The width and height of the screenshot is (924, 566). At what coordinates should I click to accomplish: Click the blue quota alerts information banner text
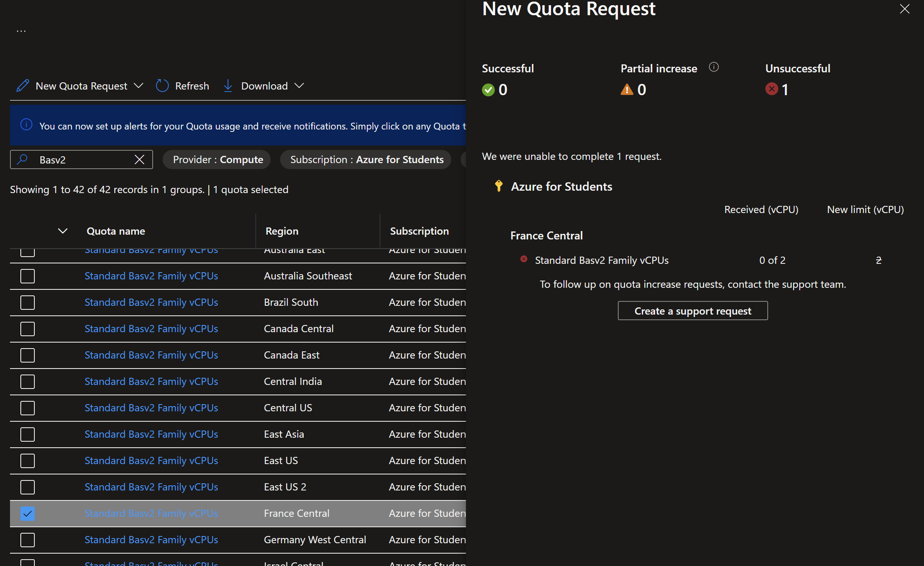click(253, 126)
